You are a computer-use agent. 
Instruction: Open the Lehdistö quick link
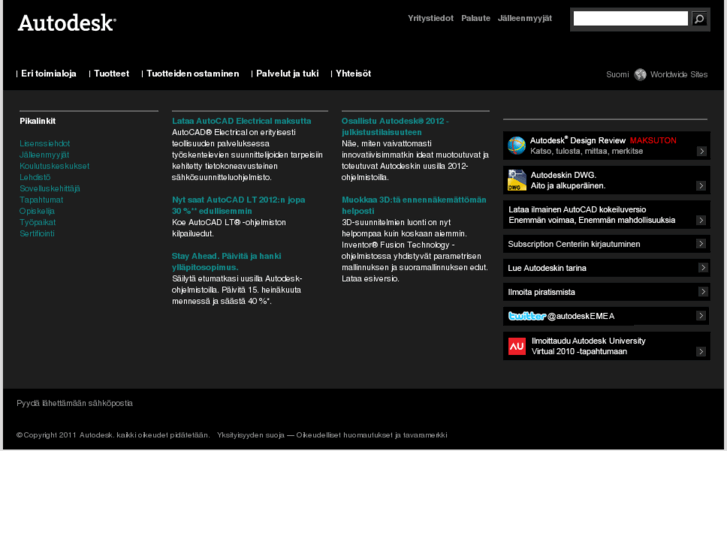tap(35, 177)
